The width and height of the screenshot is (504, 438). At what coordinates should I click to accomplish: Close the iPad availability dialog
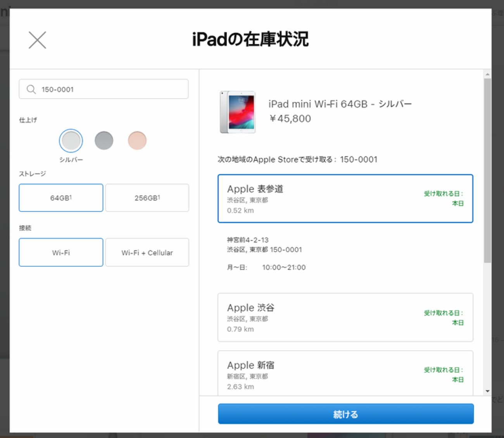(37, 40)
